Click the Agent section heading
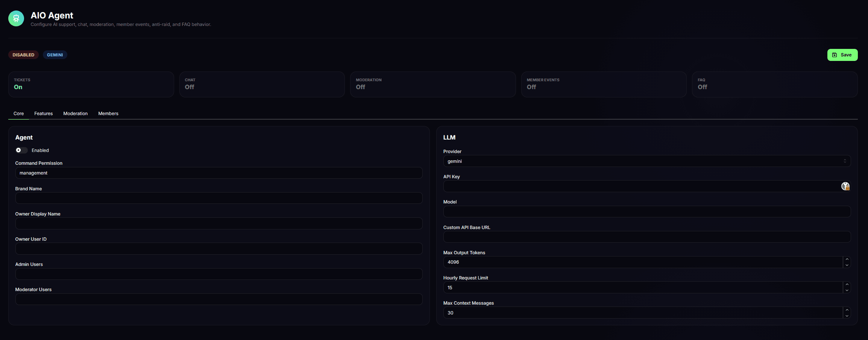This screenshot has width=868, height=340. (x=24, y=138)
